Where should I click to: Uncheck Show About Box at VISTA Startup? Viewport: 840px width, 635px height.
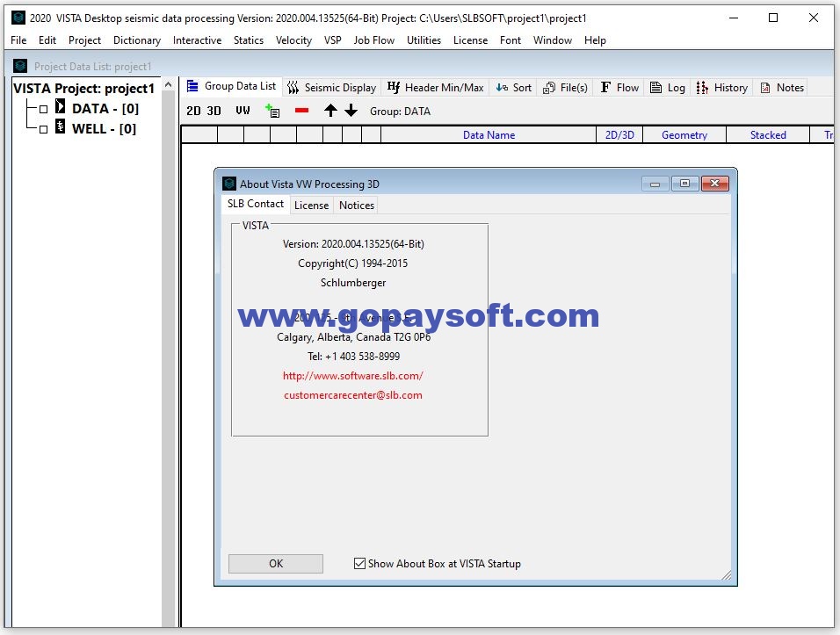click(x=359, y=563)
